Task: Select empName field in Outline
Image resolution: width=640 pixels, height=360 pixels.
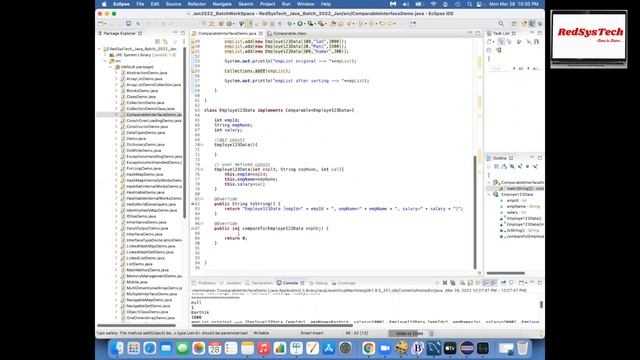Action: (x=520, y=207)
